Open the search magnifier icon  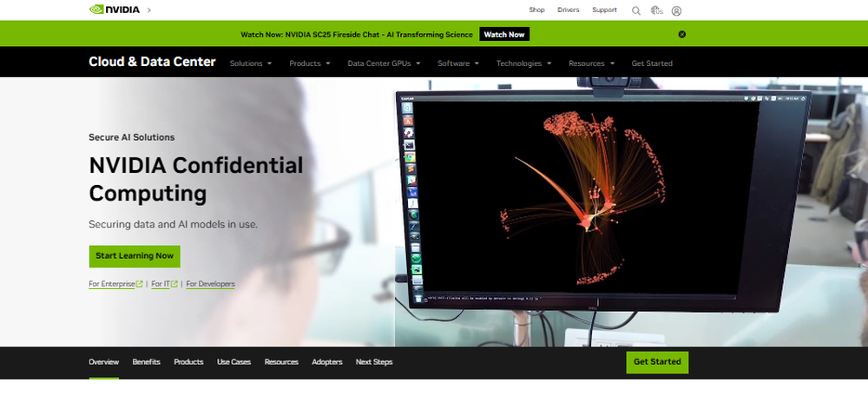tap(636, 10)
